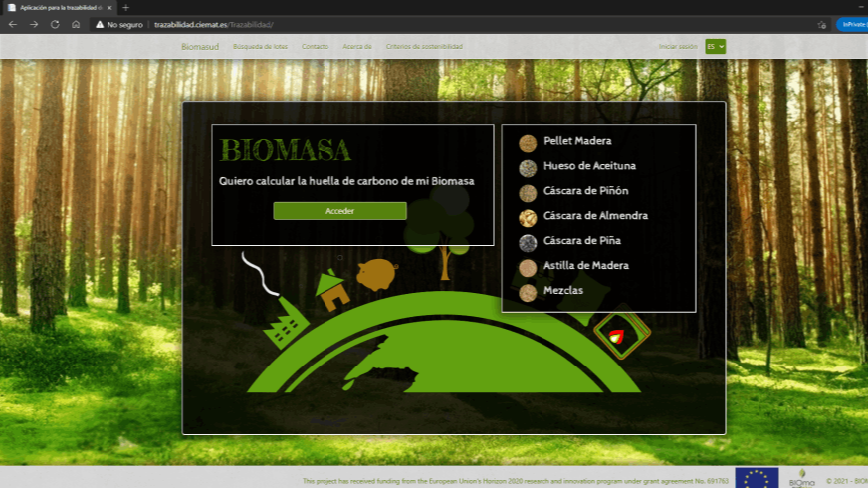The width and height of the screenshot is (868, 488).
Task: Open Búsqueda de lotes menu item
Action: [x=260, y=46]
